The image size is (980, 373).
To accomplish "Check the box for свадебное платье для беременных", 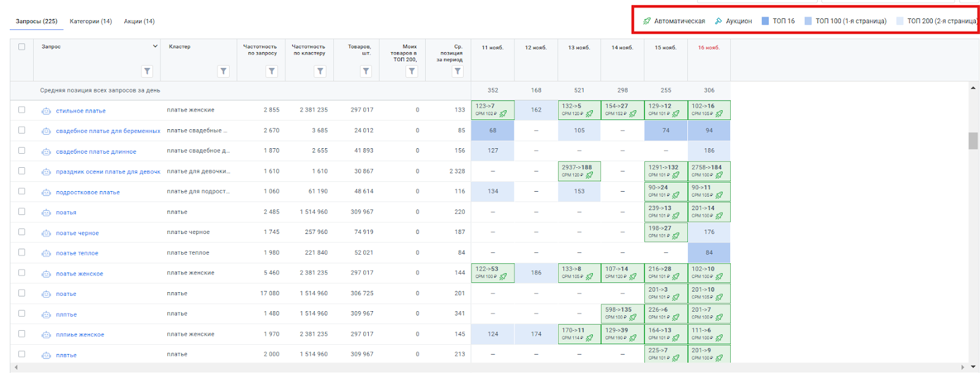I will pos(22,130).
